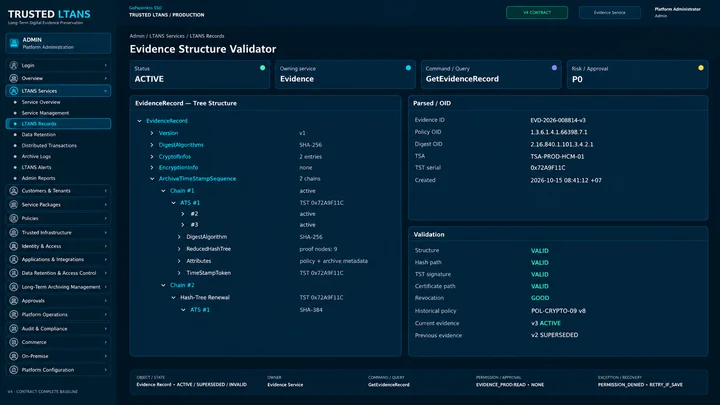Viewport: 720px width, 405px height.
Task: Click the Approvals sidebar icon
Action: [x=14, y=301]
